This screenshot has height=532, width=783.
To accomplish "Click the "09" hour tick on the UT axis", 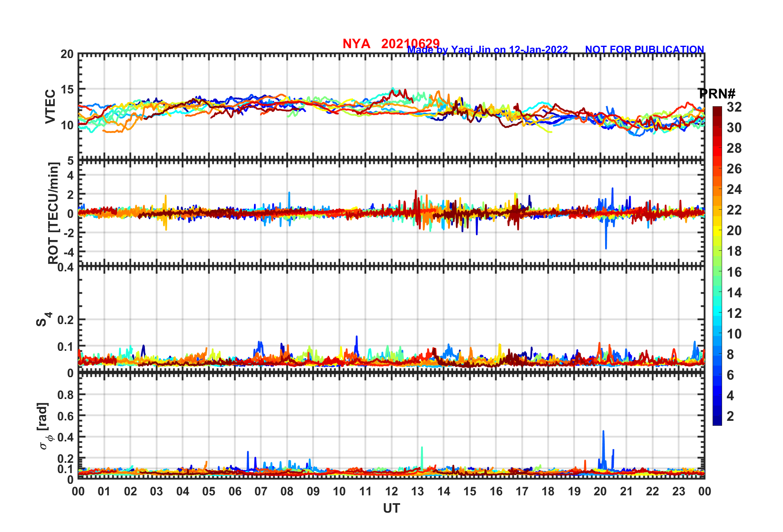I will [x=313, y=491].
